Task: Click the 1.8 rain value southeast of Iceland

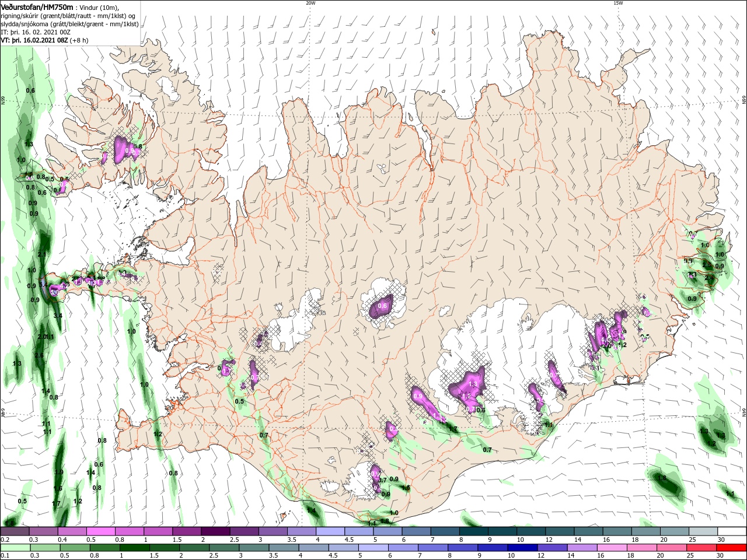Action: 662,478
